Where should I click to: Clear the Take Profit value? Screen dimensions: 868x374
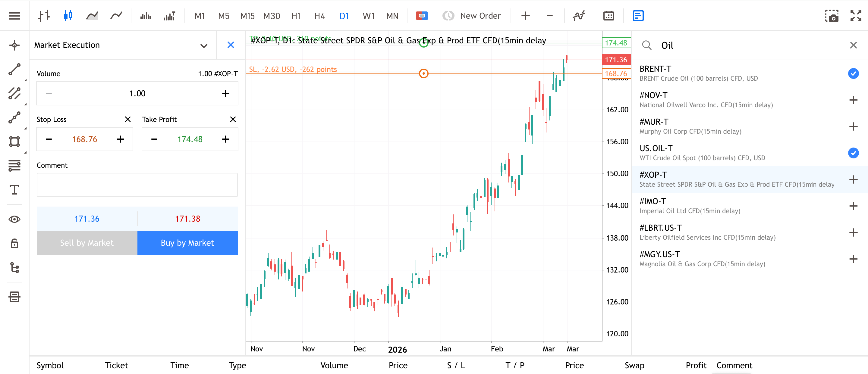coord(233,119)
